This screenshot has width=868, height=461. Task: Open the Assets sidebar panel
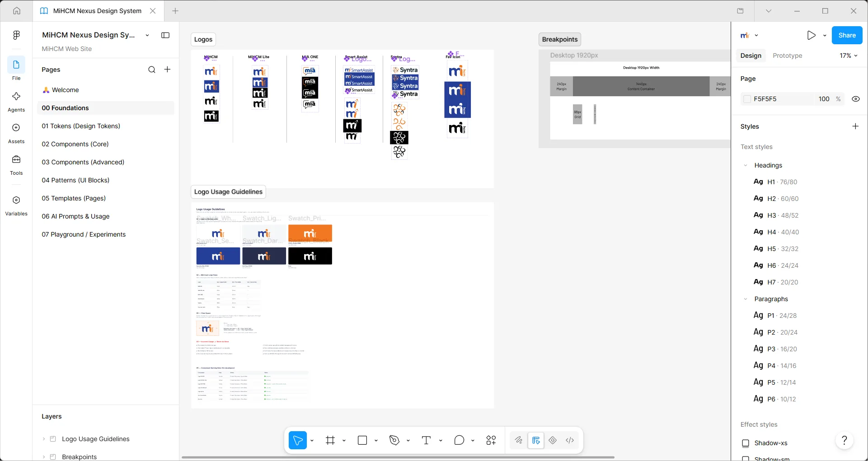16,133
